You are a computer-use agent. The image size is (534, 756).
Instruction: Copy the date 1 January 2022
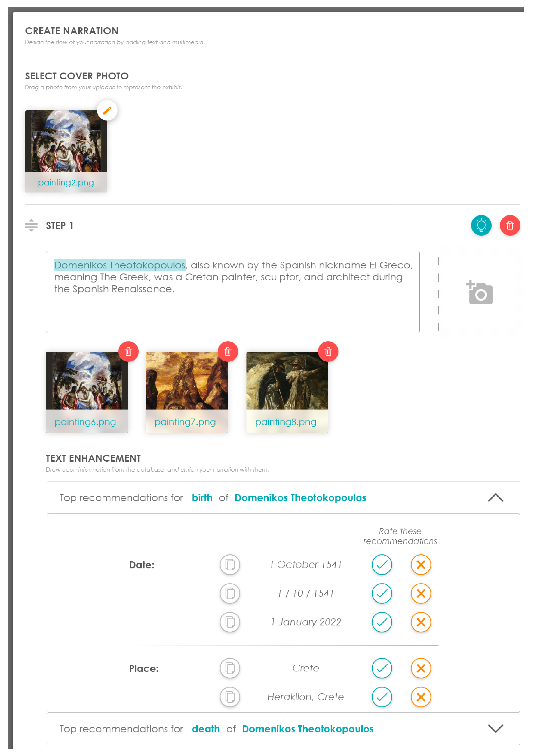coord(230,622)
